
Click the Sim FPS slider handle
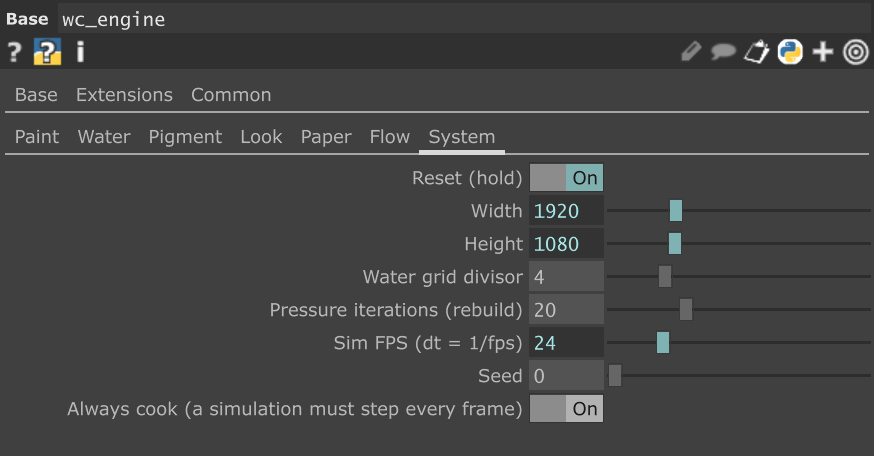[x=663, y=342]
